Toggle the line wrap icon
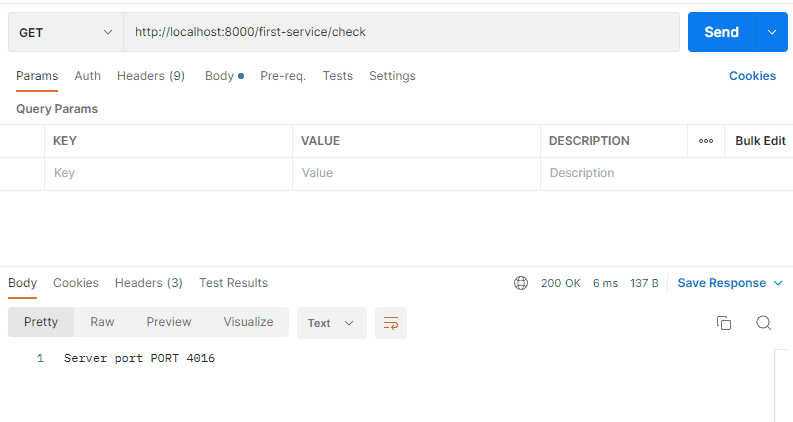 [391, 323]
